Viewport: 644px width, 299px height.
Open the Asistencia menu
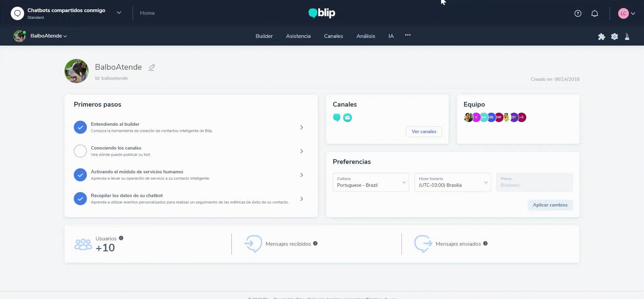(x=298, y=36)
